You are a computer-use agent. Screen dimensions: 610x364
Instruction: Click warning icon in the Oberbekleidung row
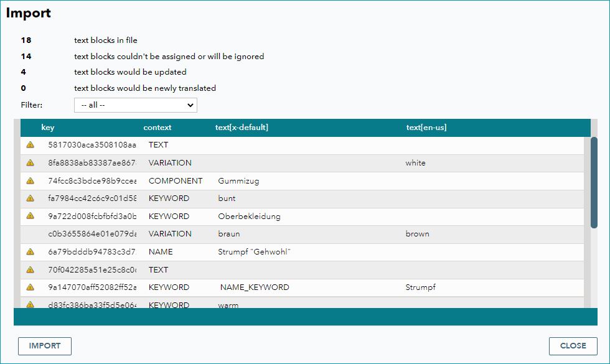click(x=30, y=216)
